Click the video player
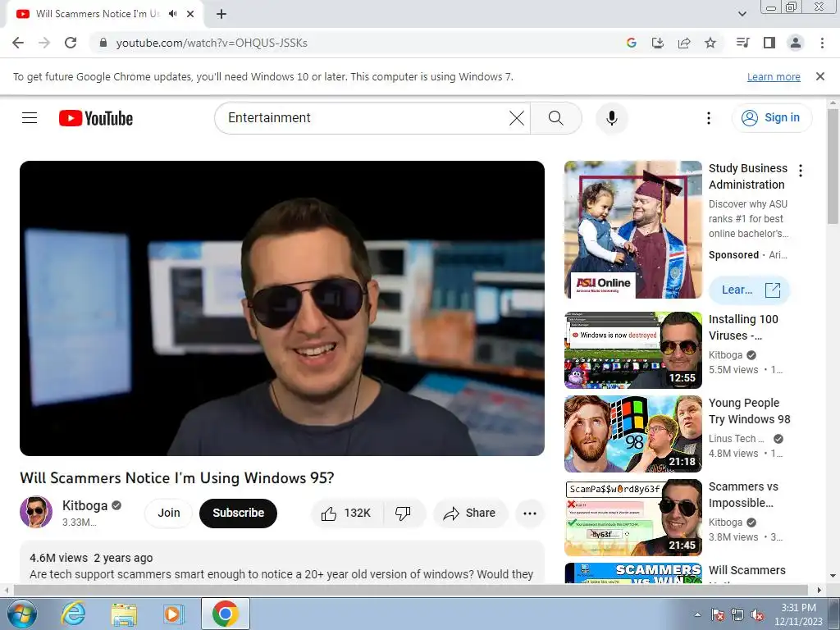Image resolution: width=840 pixels, height=630 pixels. click(282, 308)
